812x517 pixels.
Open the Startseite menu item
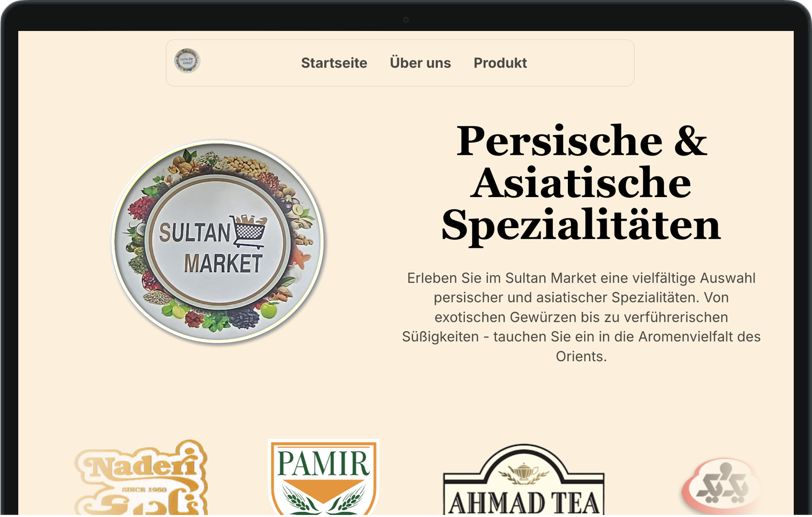click(334, 63)
